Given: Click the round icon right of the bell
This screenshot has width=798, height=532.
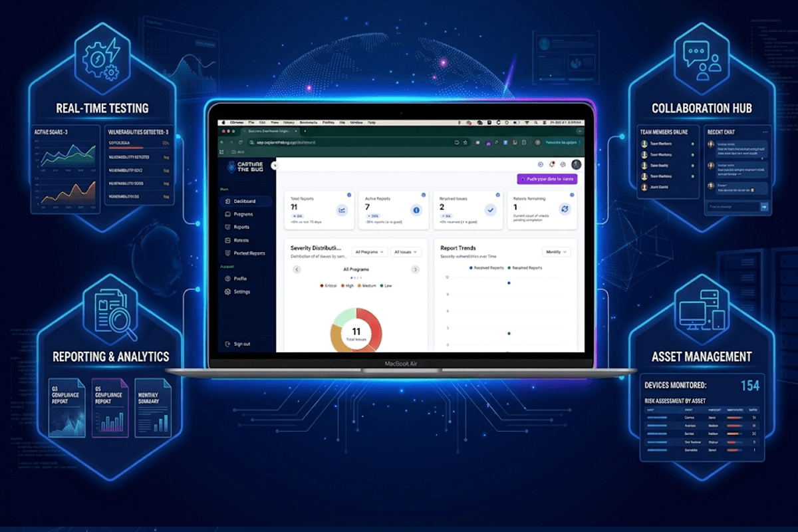Looking at the screenshot, I should [x=563, y=164].
